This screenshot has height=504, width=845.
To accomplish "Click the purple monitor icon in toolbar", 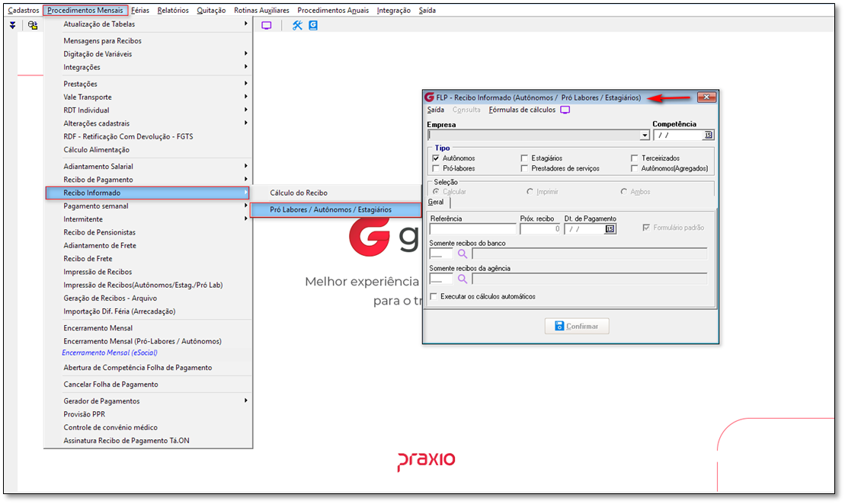I will (x=266, y=25).
